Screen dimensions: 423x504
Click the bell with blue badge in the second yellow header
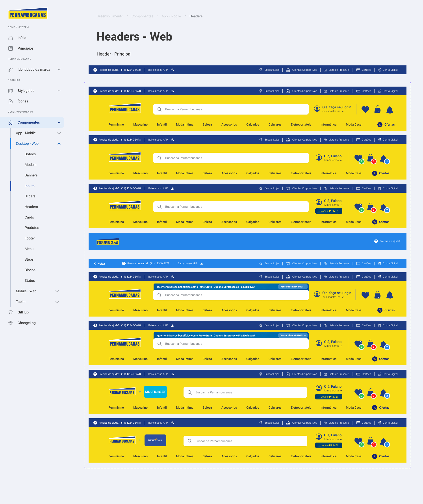pyautogui.click(x=385, y=160)
